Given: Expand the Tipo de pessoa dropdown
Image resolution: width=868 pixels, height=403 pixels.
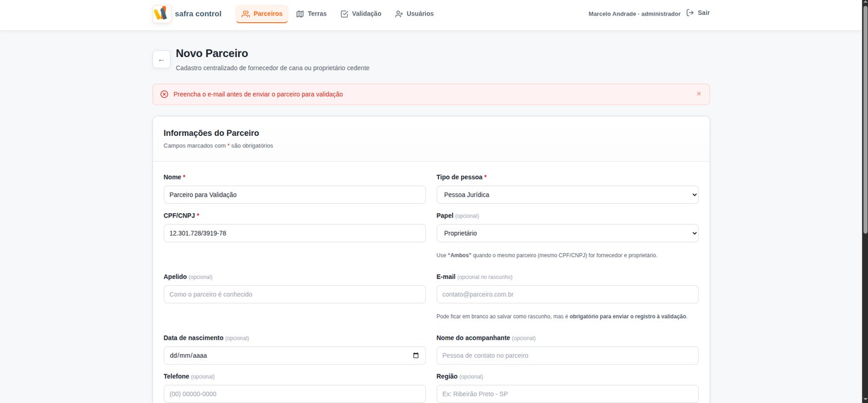Looking at the screenshot, I should 567,195.
